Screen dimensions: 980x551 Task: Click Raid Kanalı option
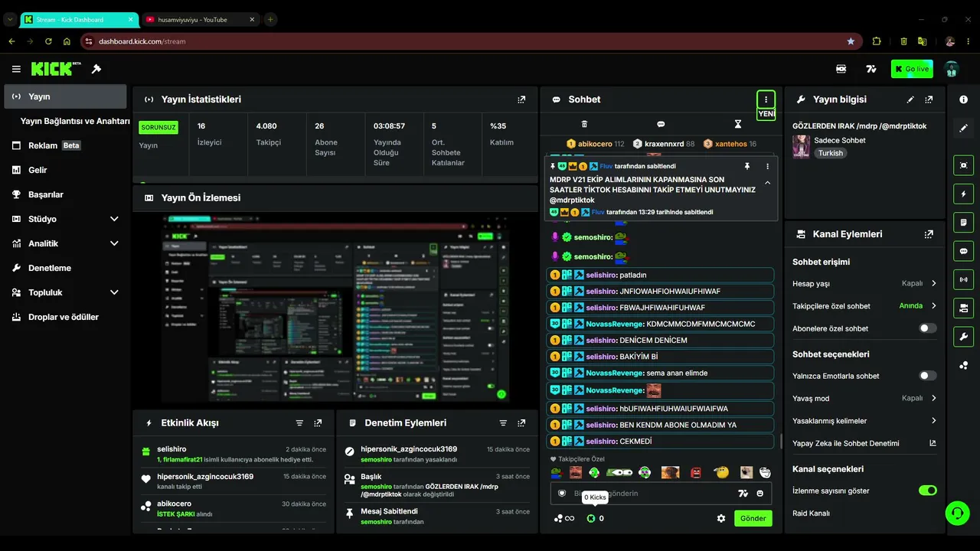[x=811, y=513]
